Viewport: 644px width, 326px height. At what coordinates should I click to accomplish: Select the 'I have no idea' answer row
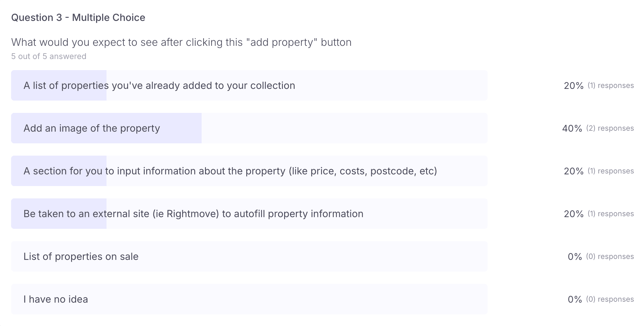click(x=249, y=299)
